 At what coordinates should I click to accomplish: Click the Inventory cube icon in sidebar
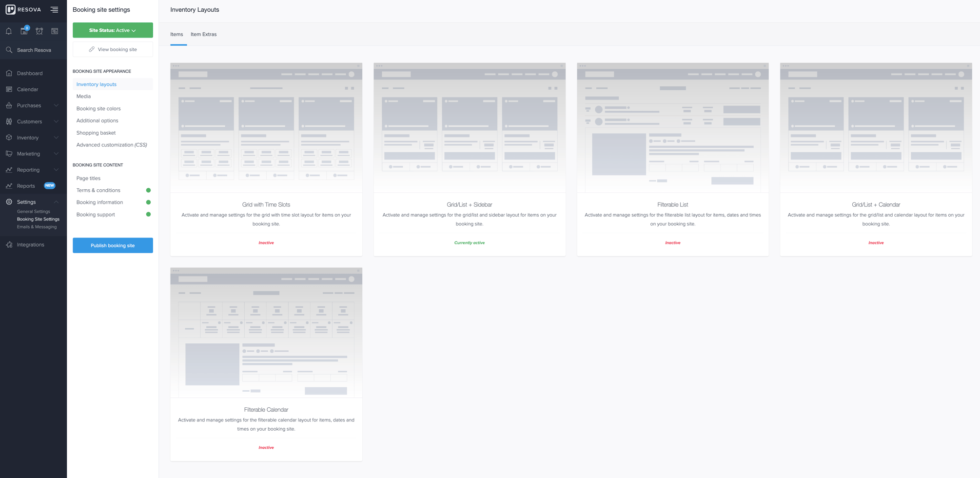8,138
